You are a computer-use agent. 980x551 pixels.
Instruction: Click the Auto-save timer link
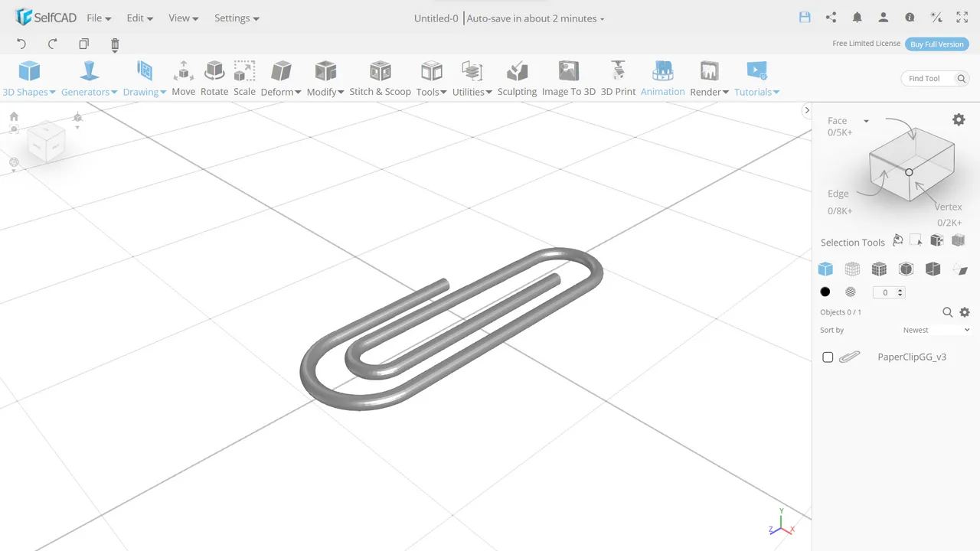[x=535, y=18]
